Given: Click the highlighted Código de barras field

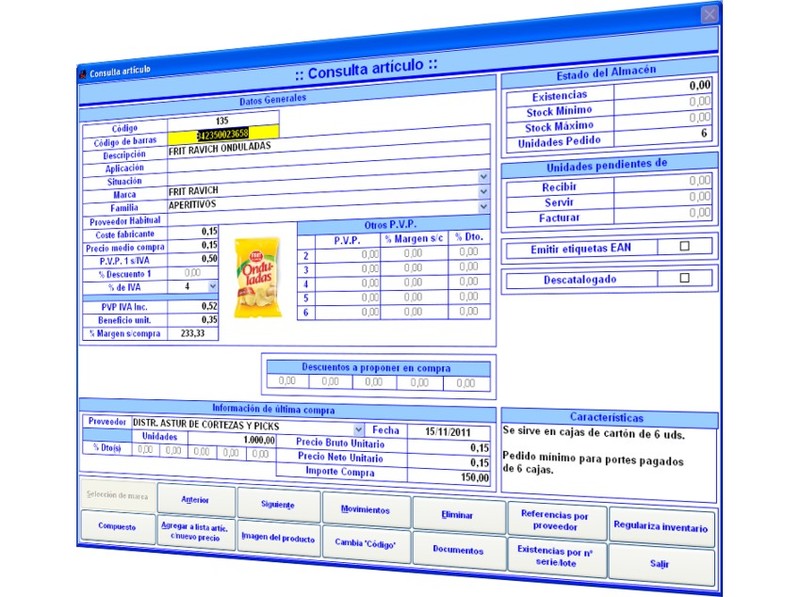Looking at the screenshot, I should click(222, 134).
